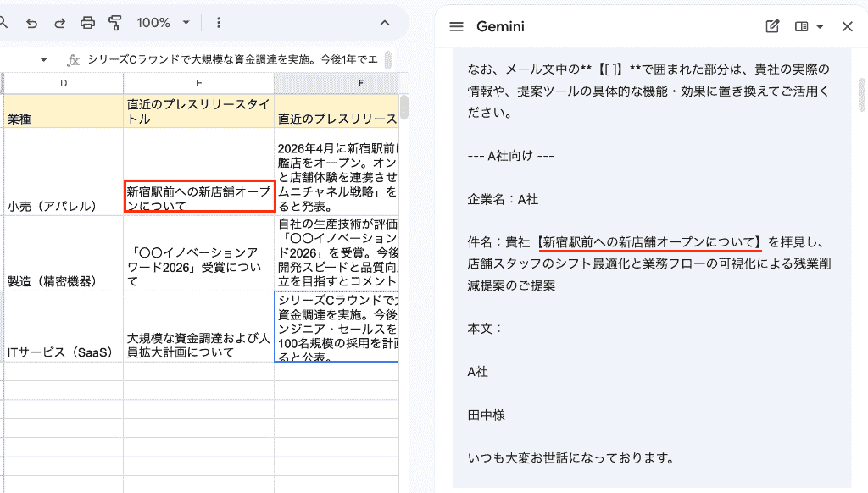This screenshot has height=493, width=868.
Task: Expand the Gemini panel layout dropdown arrow
Action: (820, 26)
